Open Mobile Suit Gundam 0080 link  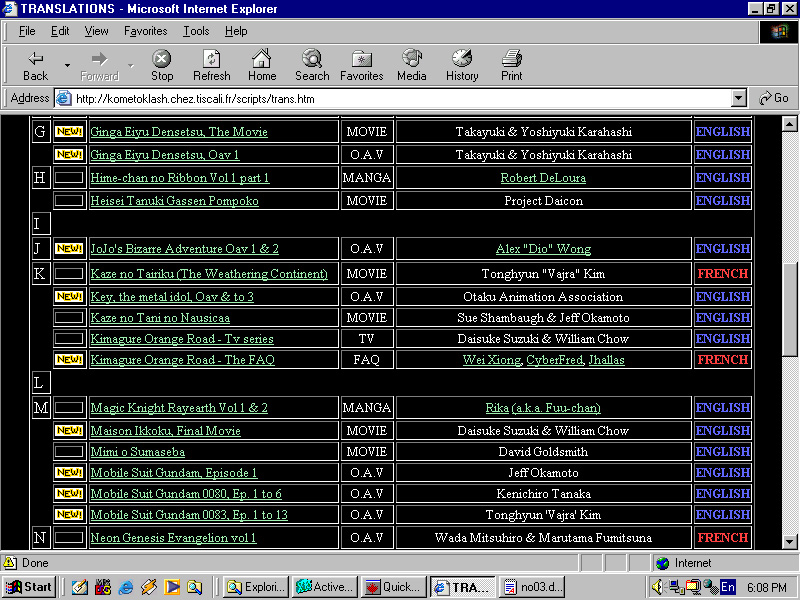186,493
